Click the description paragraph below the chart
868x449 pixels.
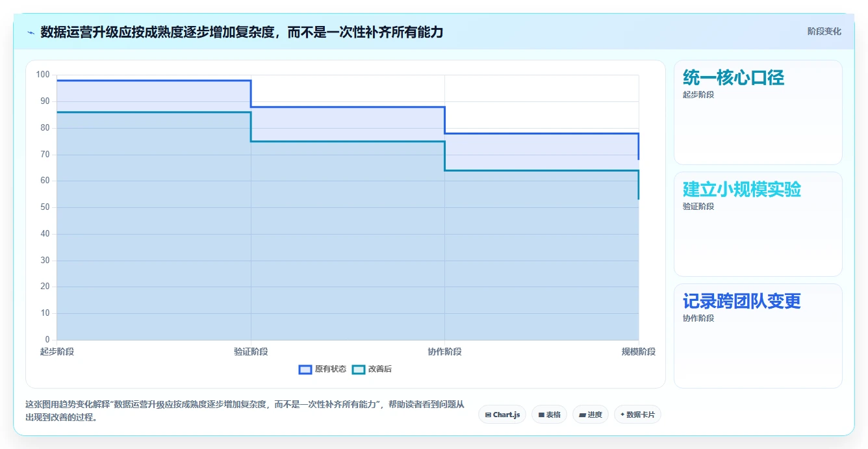pyautogui.click(x=245, y=411)
